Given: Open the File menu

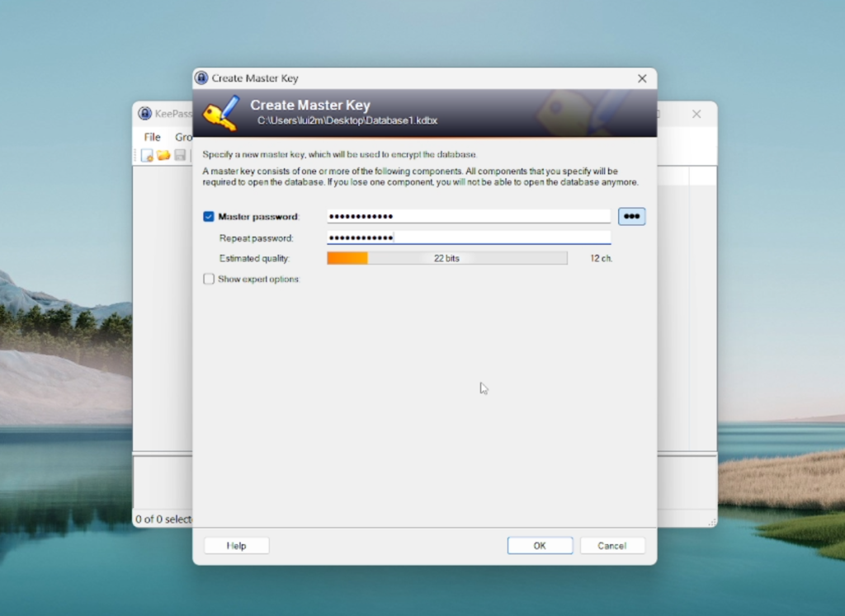Looking at the screenshot, I should tap(151, 137).
